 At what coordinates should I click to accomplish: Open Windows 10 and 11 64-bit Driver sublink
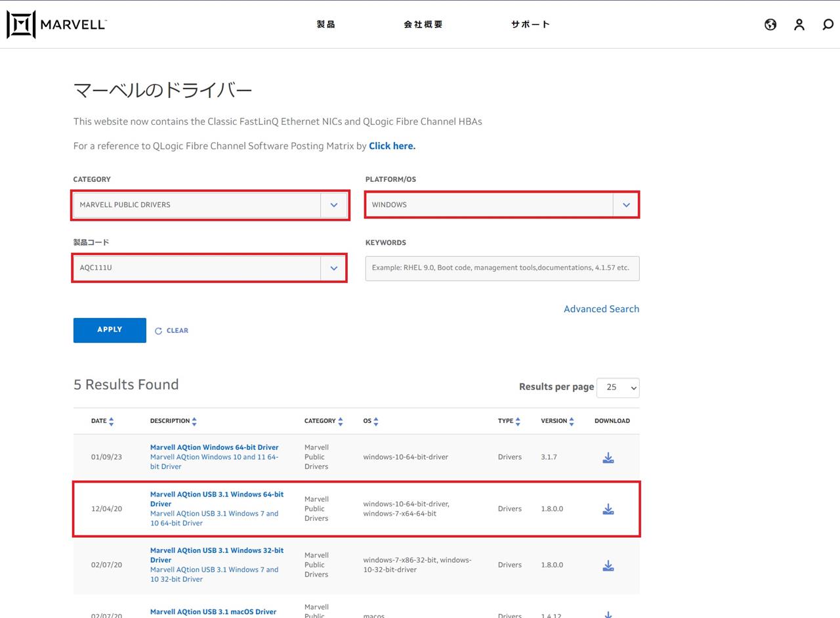coord(214,462)
